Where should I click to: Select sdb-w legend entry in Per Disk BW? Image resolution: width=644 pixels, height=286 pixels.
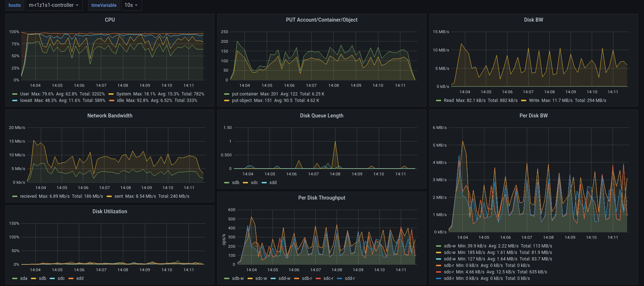coord(449,246)
